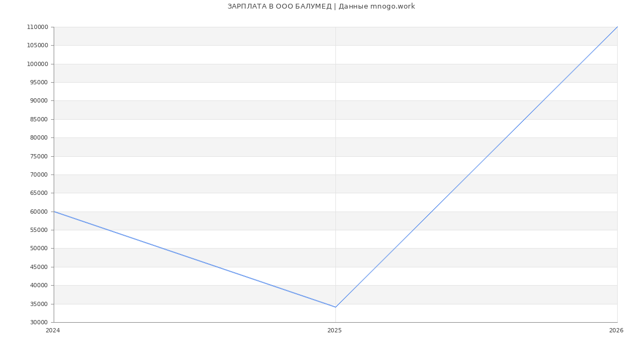Select the 2026 peak data point

pyautogui.click(x=617, y=27)
